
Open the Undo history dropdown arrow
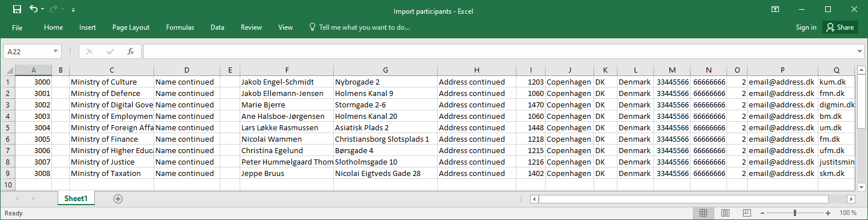(42, 10)
